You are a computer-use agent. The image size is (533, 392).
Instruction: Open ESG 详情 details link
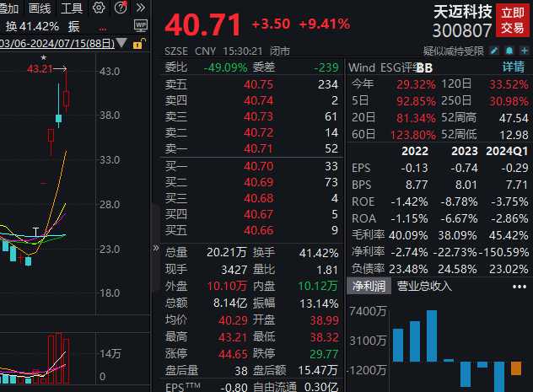(514, 67)
